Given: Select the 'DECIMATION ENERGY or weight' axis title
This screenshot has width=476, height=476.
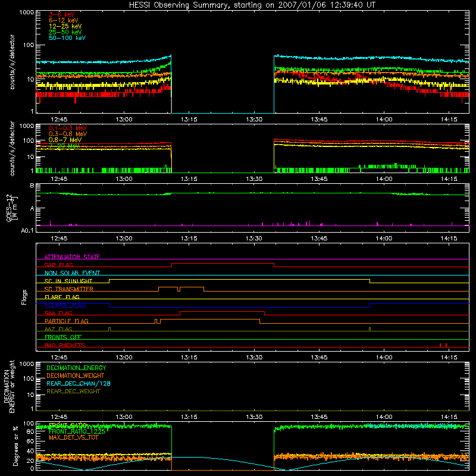Looking at the screenshot, I should coord(9,386).
